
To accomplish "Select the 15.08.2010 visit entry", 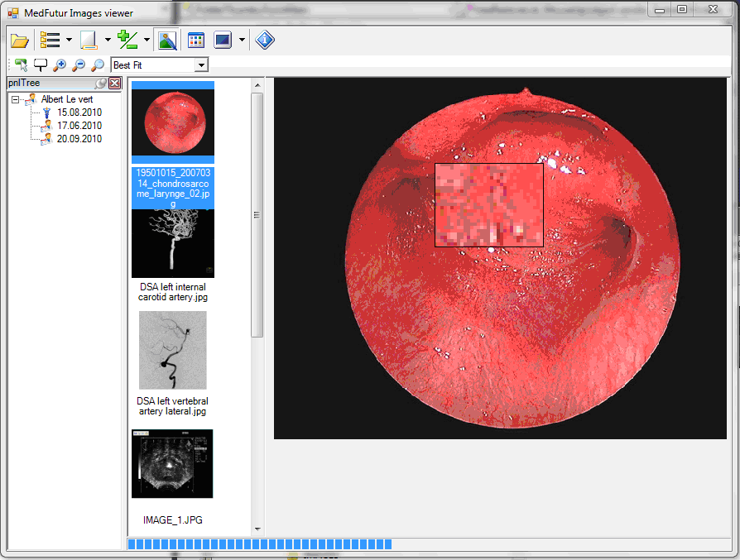I will (x=79, y=112).
